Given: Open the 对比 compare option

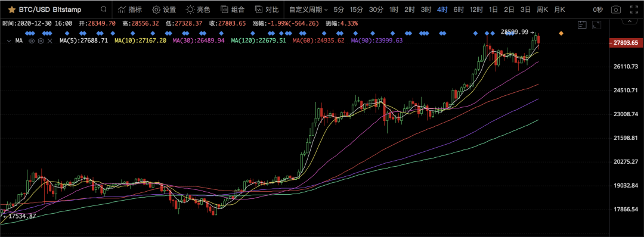Looking at the screenshot, I should click(267, 10).
